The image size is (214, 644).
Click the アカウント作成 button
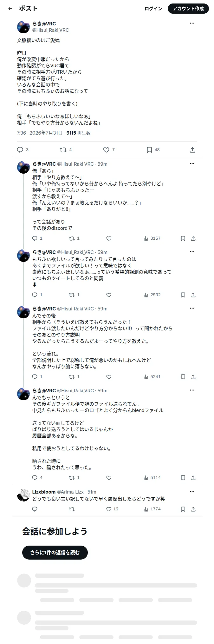point(188,9)
